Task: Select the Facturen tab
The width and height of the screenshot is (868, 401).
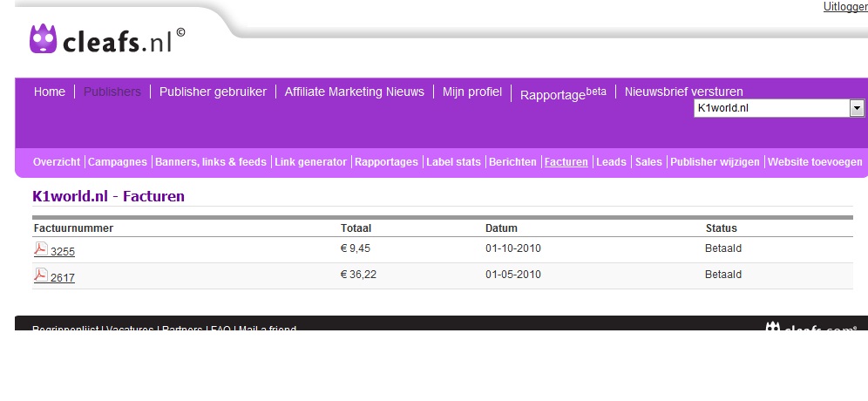Action: 566,162
